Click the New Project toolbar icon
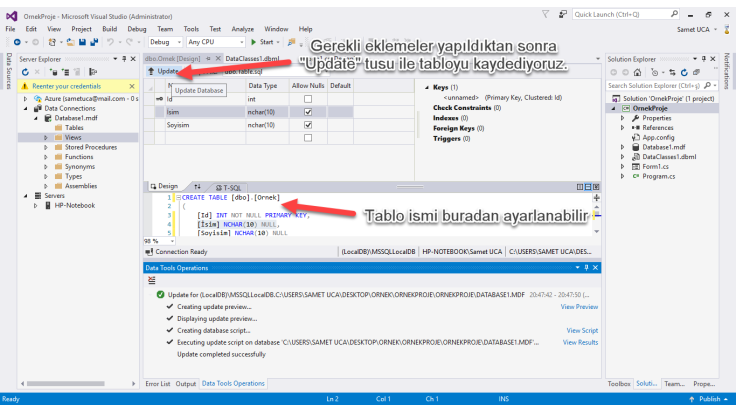This screenshot has height=405, width=736. pyautogui.click(x=52, y=42)
